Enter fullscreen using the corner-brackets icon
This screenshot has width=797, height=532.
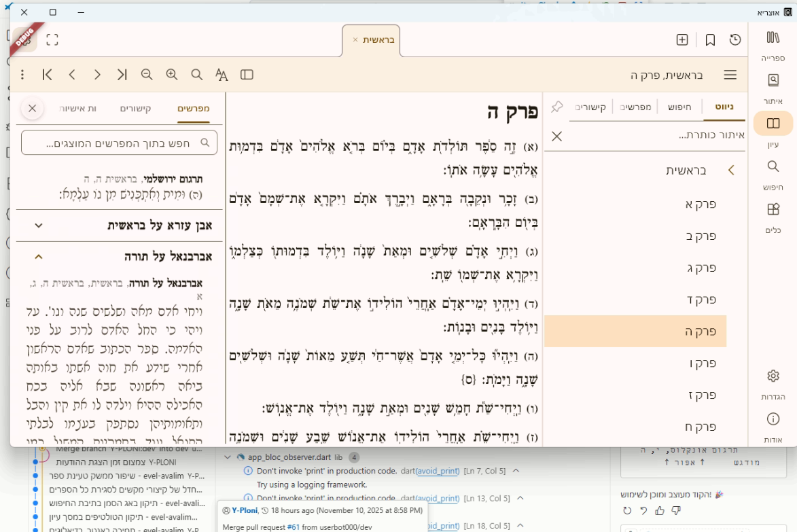[x=51, y=39]
